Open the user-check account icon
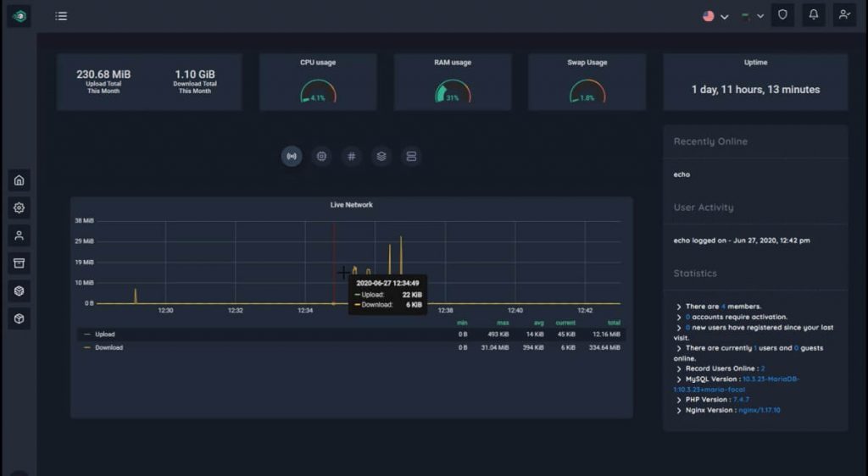This screenshot has width=868, height=476. point(844,15)
